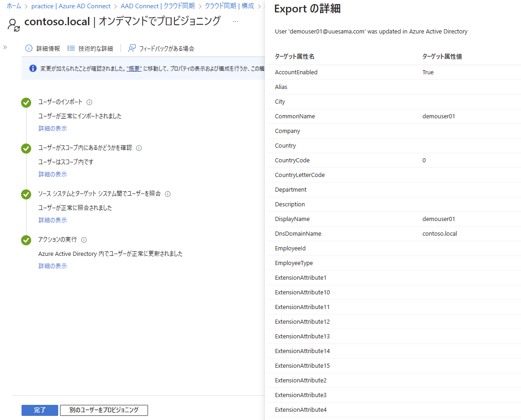This screenshot has height=420, width=521.
Task: Select the 0 value in CountryCode row
Action: (424, 160)
